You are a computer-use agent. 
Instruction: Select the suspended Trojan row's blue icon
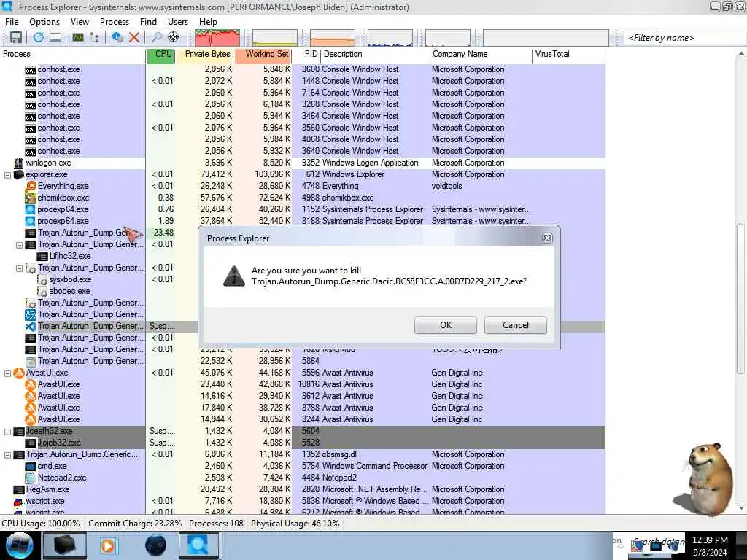tap(31, 326)
